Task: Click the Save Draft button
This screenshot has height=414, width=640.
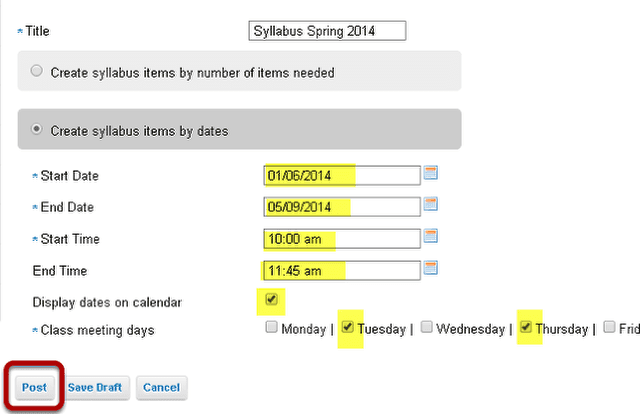Action: click(95, 387)
